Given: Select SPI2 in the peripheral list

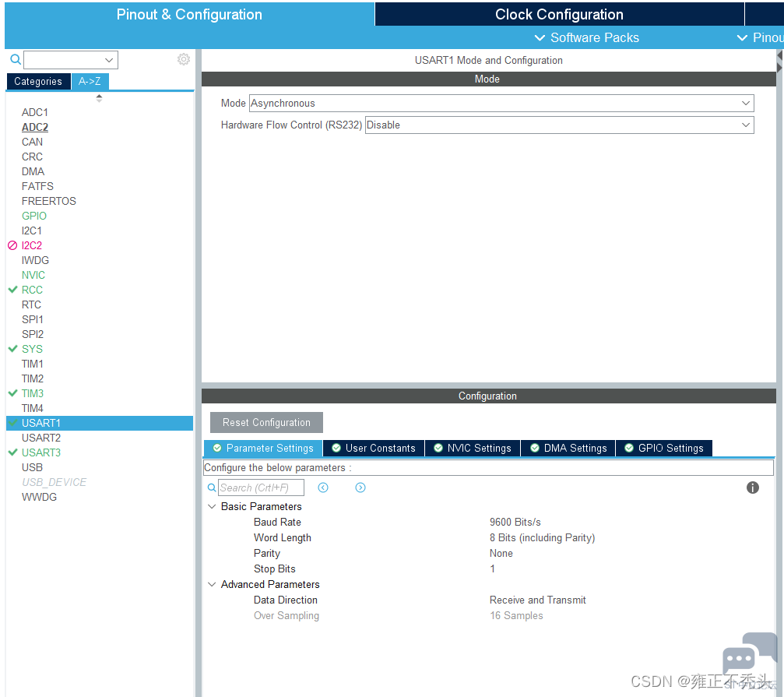Looking at the screenshot, I should coord(33,334).
